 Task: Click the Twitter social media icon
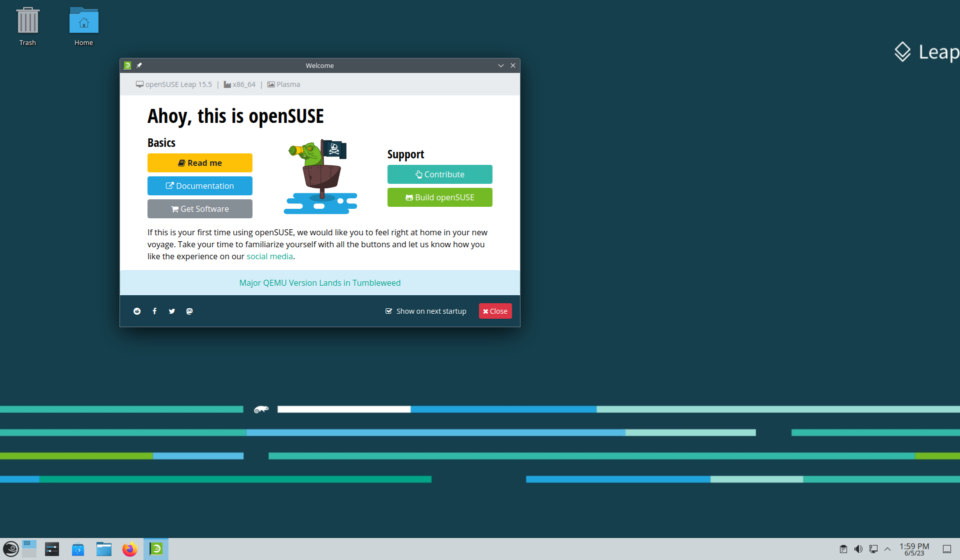coord(171,311)
